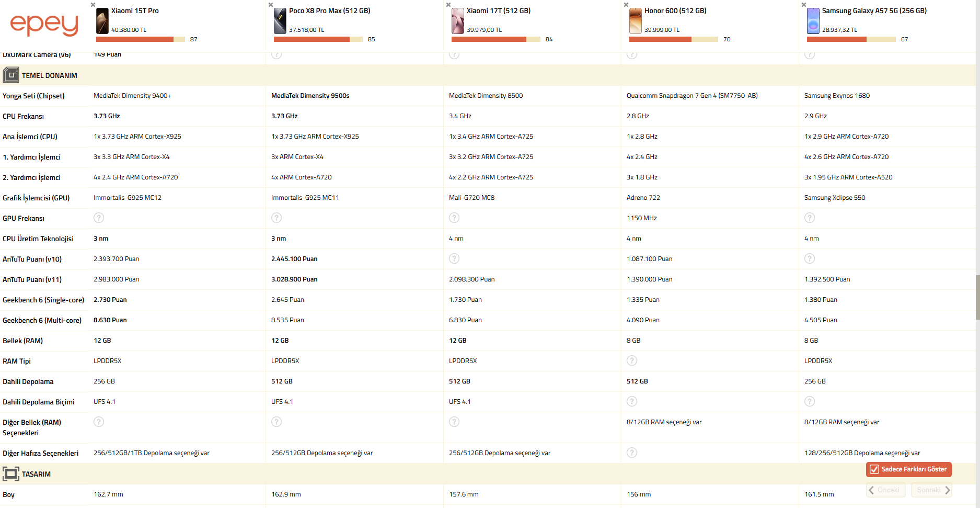Click the Xiaomi 15T Pro score bar (87)
The width and height of the screenshot is (980, 508).
141,39
